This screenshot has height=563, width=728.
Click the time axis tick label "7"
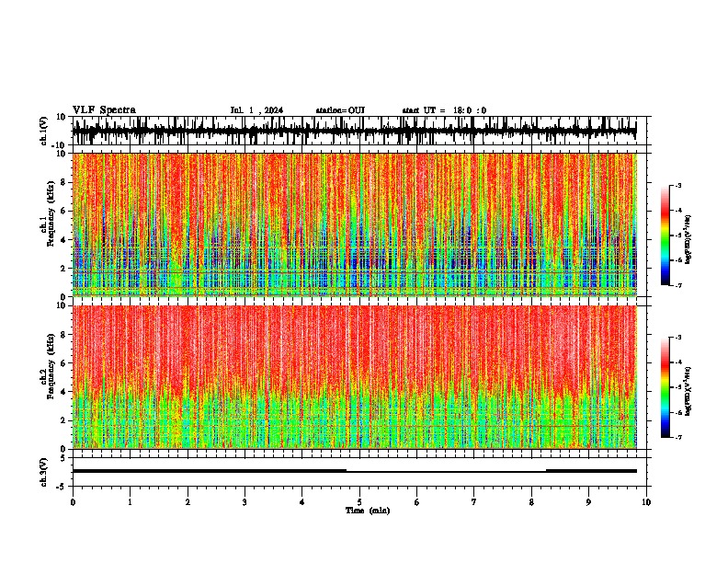[x=474, y=502]
